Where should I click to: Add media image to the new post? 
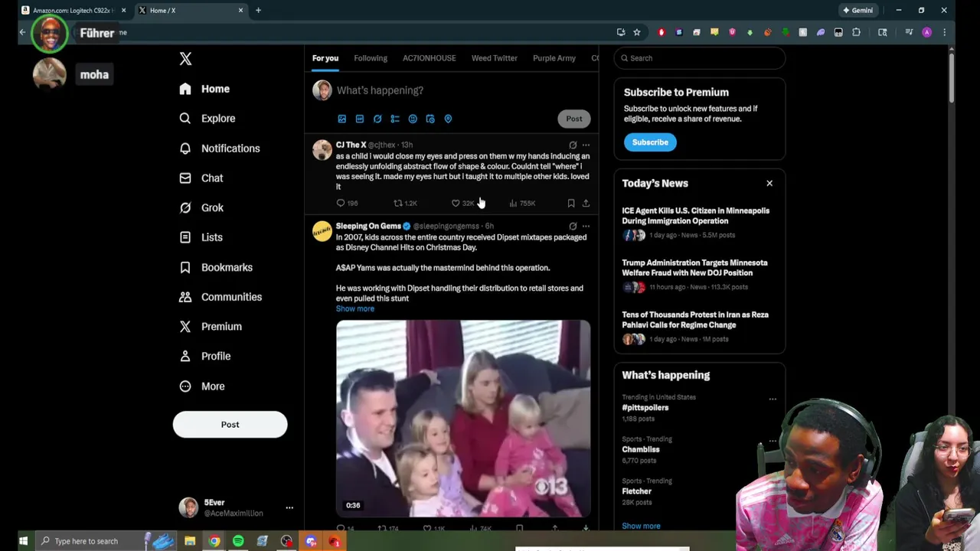(342, 119)
